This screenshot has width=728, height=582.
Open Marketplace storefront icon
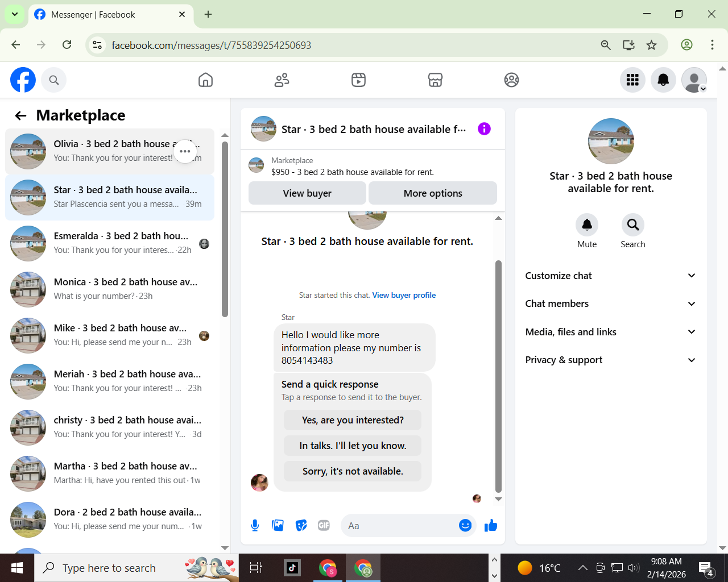(435, 80)
